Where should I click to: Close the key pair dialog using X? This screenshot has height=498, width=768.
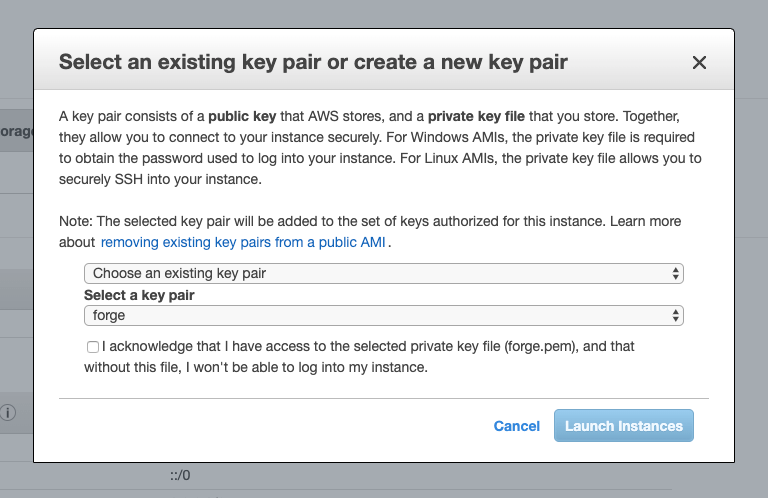[699, 63]
